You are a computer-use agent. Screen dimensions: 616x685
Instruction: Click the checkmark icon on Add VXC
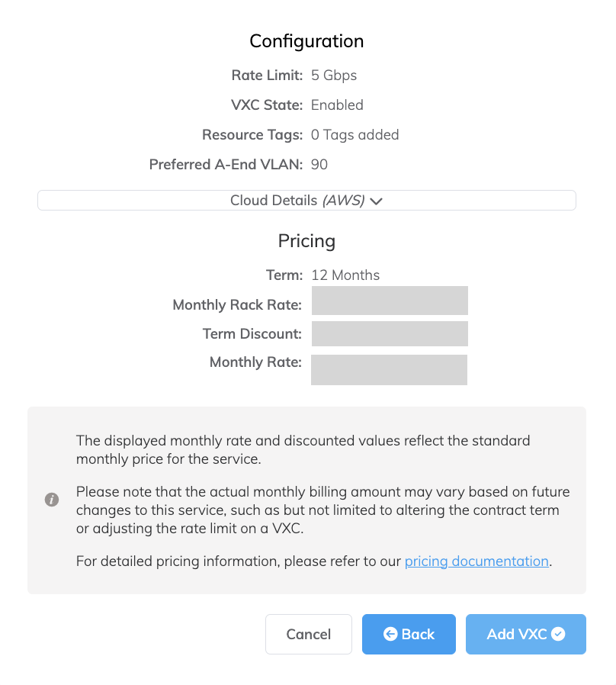coord(558,634)
